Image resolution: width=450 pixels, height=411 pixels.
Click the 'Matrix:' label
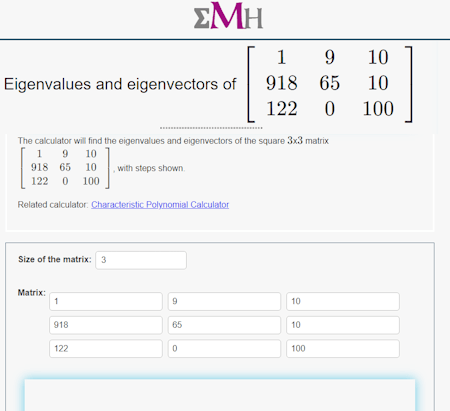[32, 293]
